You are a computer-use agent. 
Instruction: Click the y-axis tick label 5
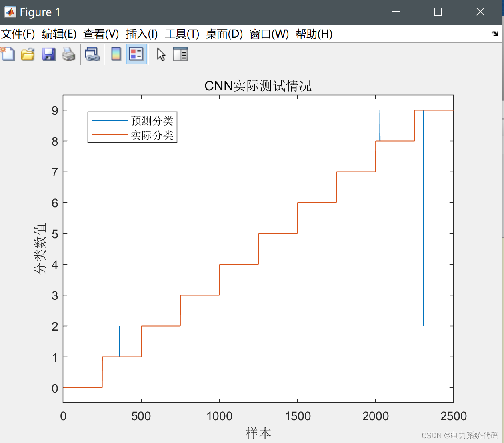(55, 234)
